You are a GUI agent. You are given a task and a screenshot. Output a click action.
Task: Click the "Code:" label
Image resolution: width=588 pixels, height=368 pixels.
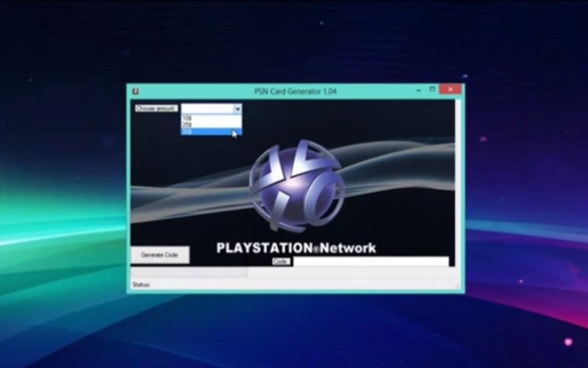281,261
